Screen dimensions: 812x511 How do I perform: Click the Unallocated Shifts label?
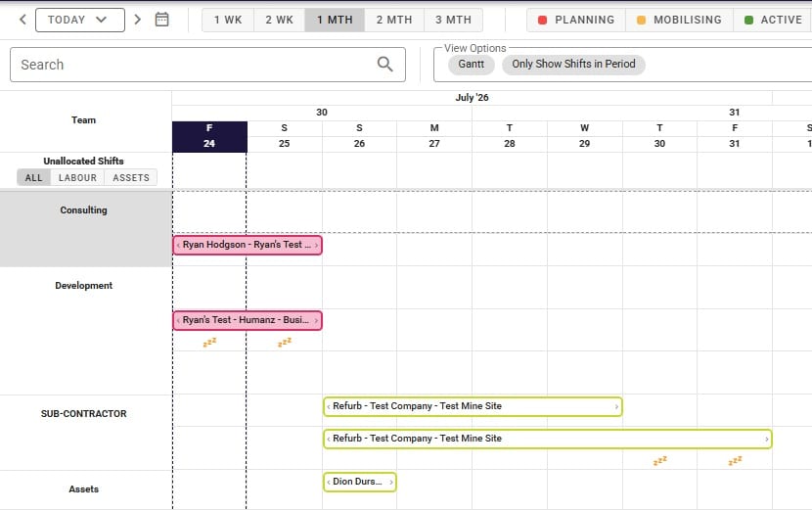(83, 162)
